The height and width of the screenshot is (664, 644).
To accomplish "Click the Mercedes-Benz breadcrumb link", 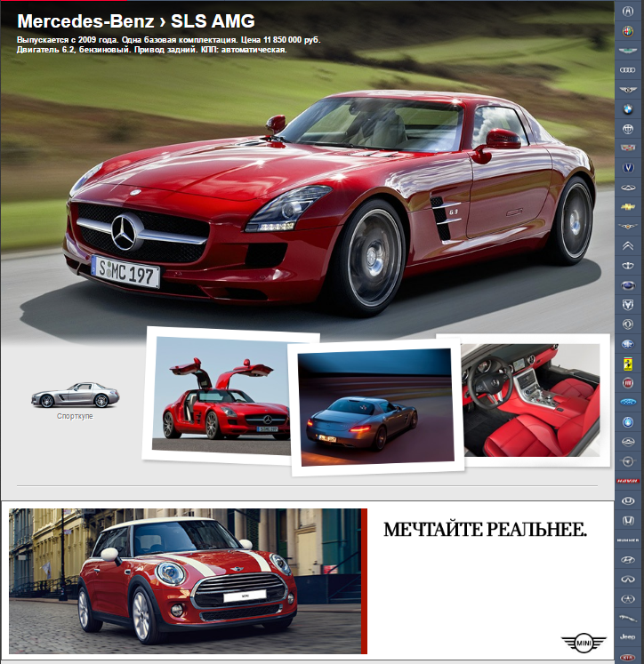I will point(85,21).
